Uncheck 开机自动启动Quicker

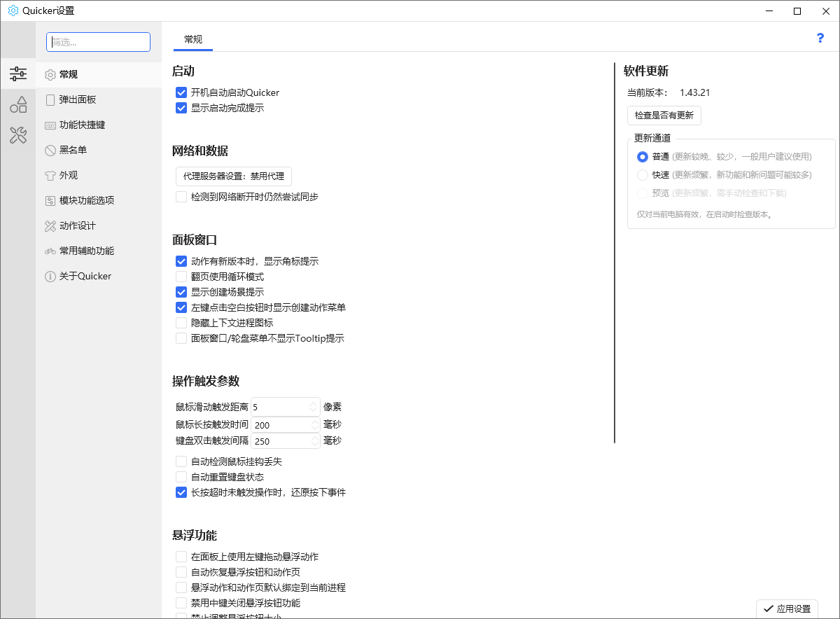tap(181, 92)
